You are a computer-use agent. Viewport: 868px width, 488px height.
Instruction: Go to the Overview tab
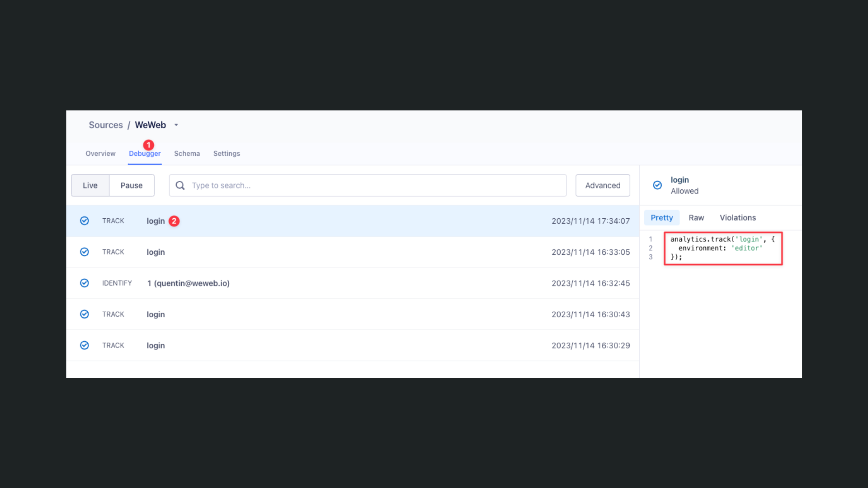(100, 153)
